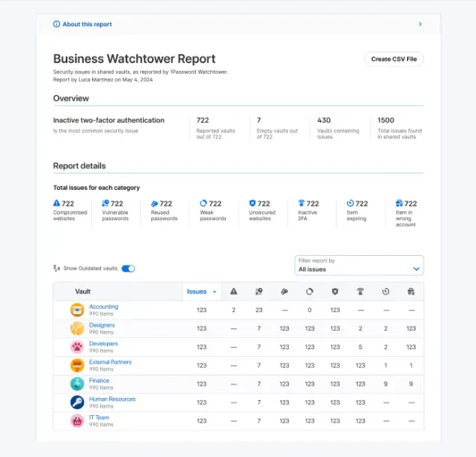This screenshot has width=476, height=457.
Task: Click the unsecured websites shield icon in table header
Action: tap(335, 292)
